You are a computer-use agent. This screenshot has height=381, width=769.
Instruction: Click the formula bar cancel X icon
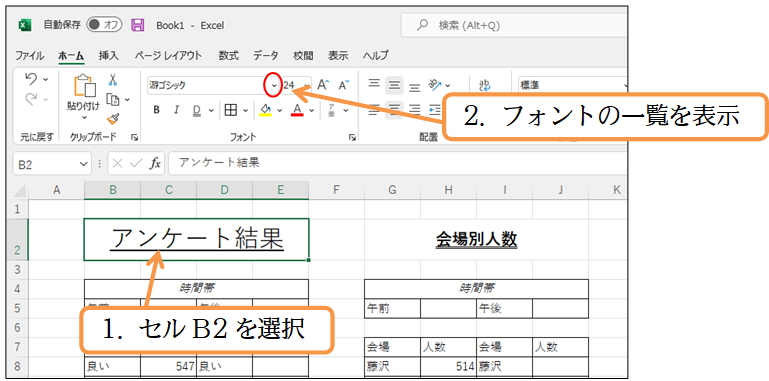point(117,164)
